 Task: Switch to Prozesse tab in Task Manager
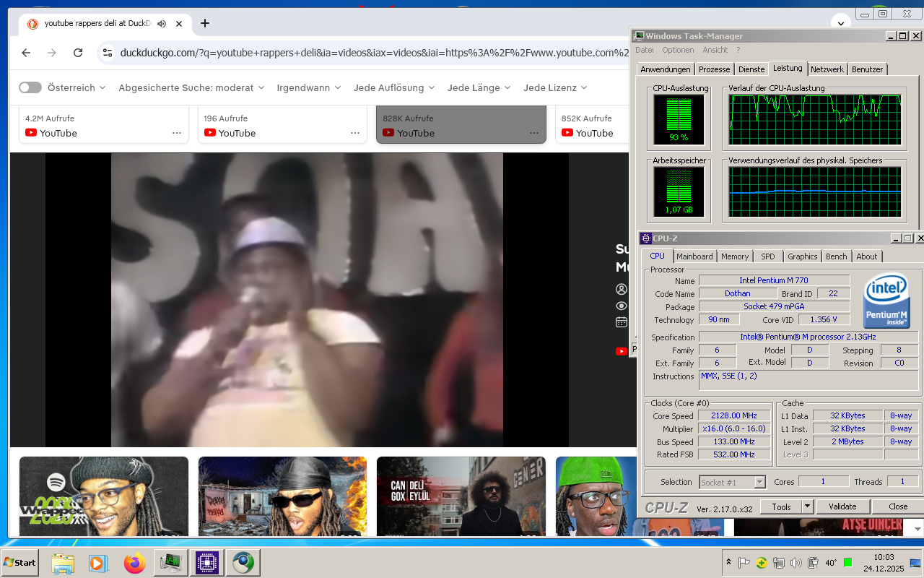click(x=714, y=69)
